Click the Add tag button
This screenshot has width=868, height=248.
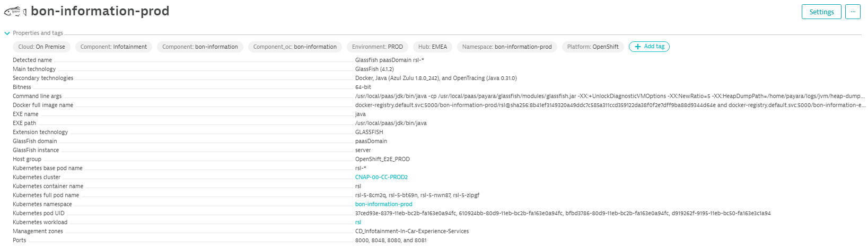(649, 47)
